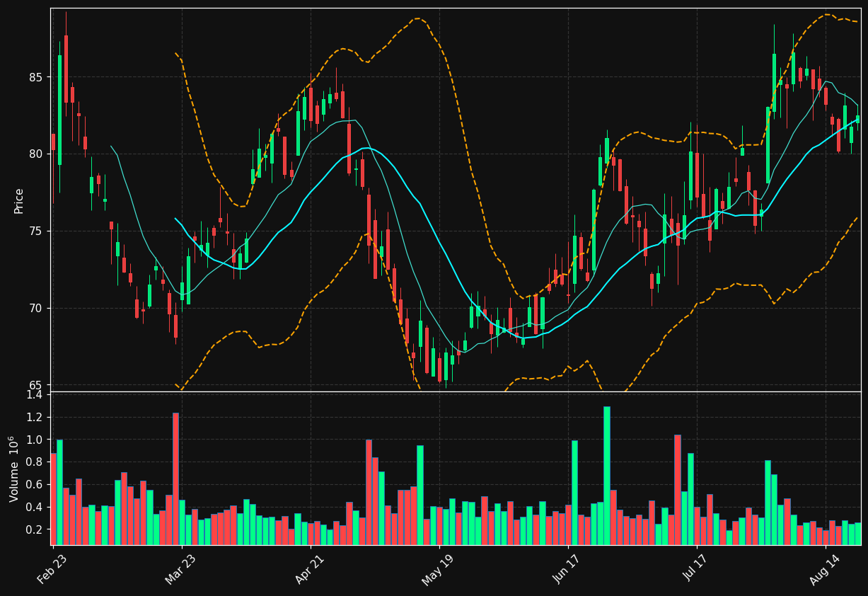Select the 1.2 volume tick label

coord(35,418)
